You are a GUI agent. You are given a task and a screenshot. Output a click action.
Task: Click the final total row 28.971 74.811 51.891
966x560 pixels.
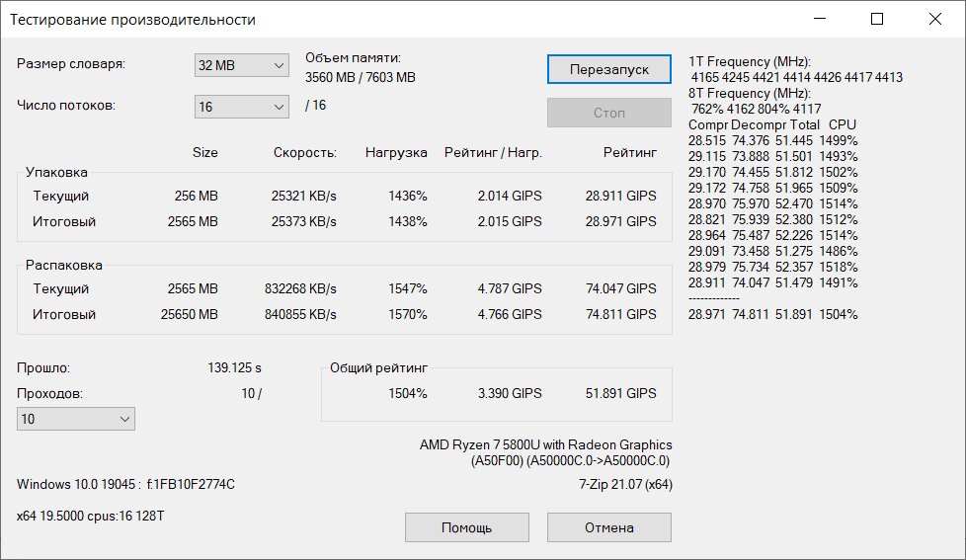coord(772,314)
